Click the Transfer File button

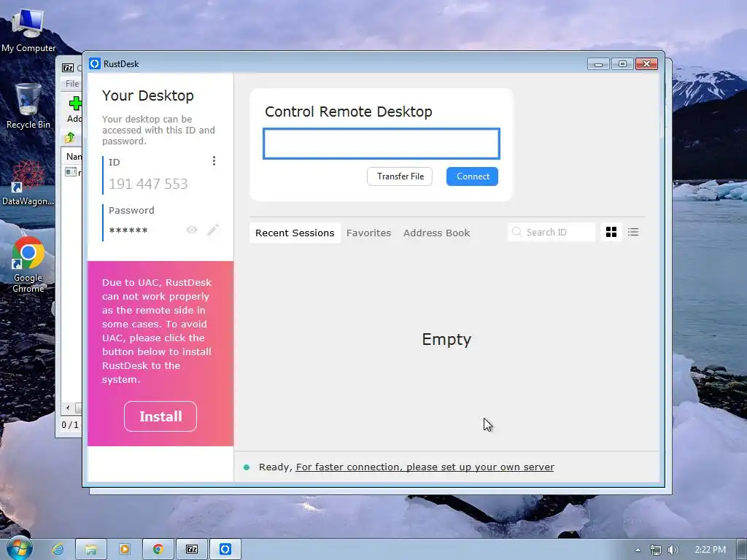tap(400, 176)
